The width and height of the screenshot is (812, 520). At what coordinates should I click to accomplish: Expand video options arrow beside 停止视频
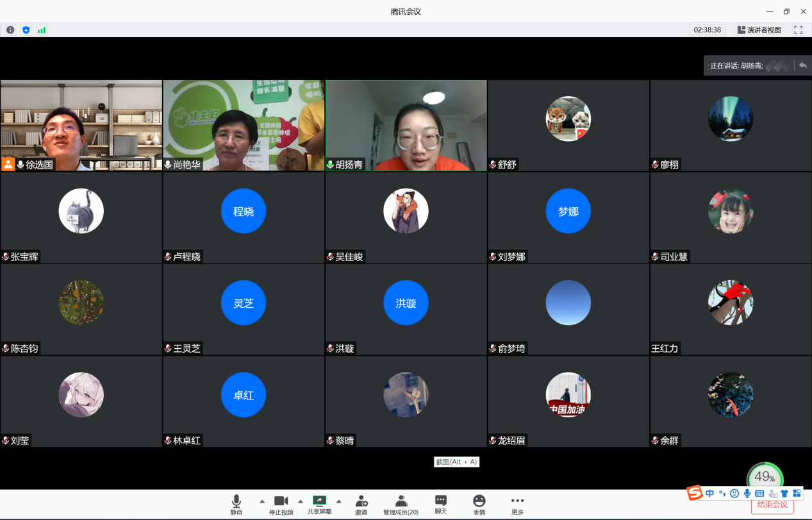coord(301,501)
